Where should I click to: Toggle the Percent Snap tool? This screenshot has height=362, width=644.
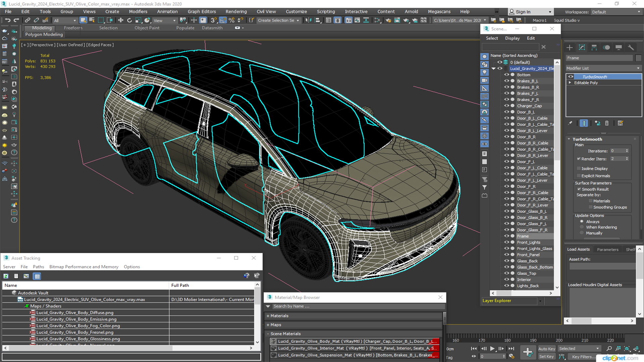pyautogui.click(x=231, y=20)
